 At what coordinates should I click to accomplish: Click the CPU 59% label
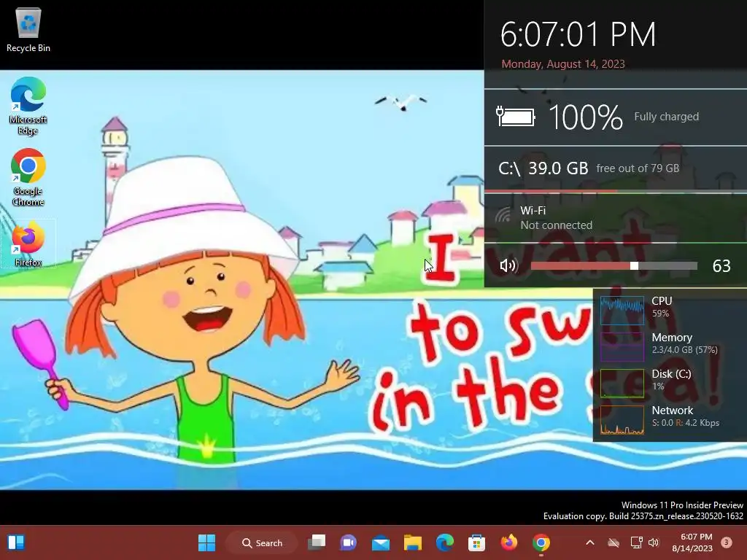point(662,307)
